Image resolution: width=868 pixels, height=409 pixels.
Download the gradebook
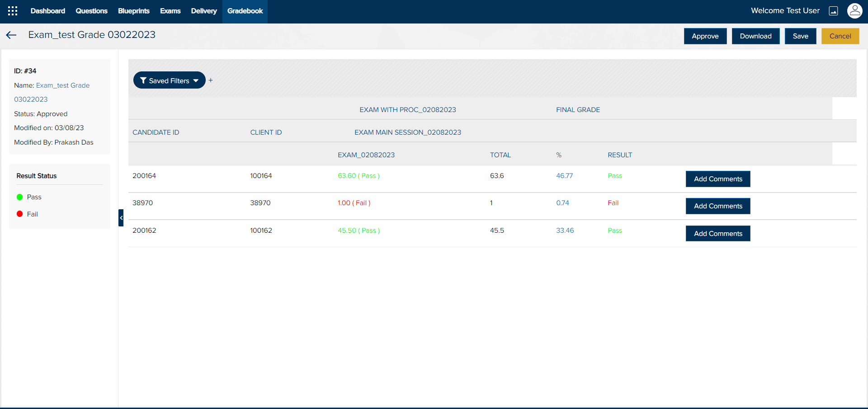coord(755,36)
